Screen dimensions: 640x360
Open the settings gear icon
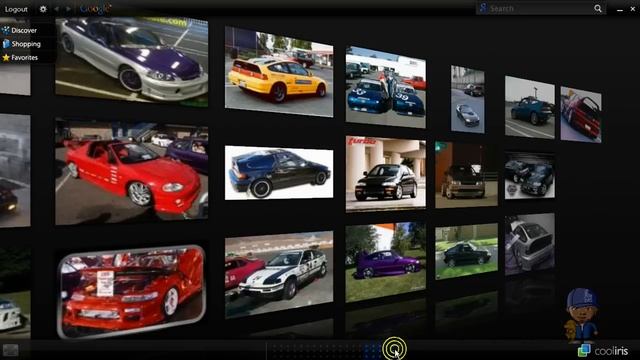pyautogui.click(x=43, y=9)
